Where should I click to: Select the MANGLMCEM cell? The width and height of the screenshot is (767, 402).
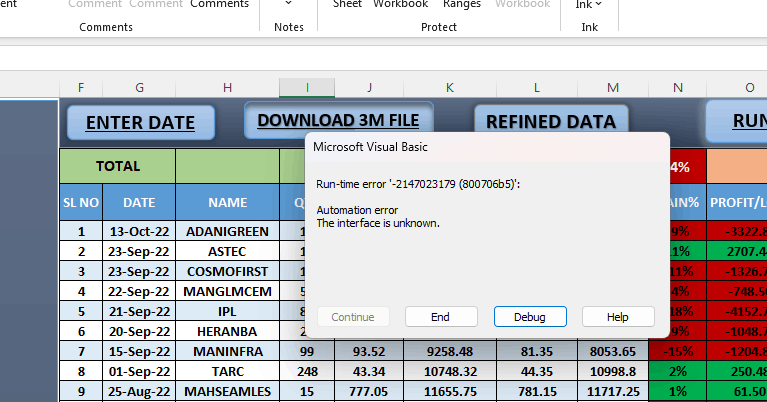[227, 291]
